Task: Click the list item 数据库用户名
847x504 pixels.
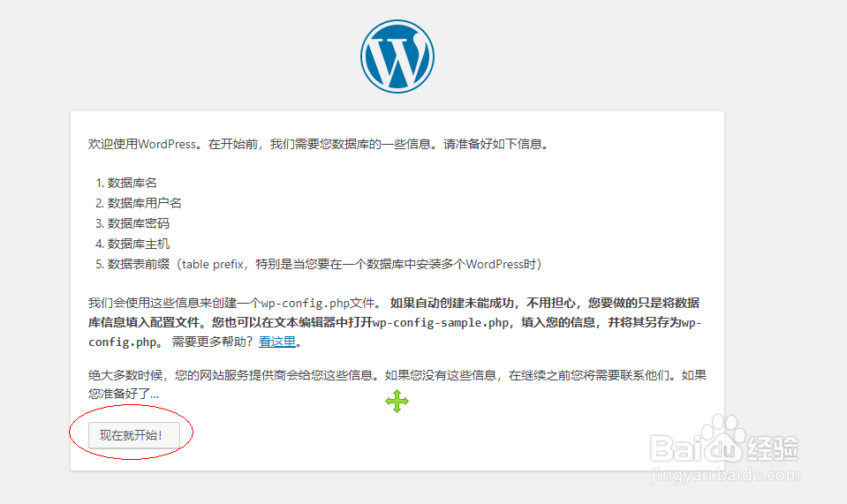Action: 145,203
